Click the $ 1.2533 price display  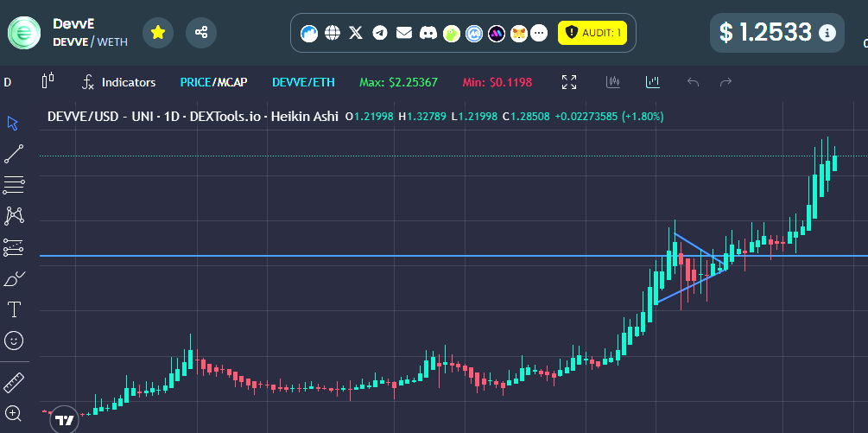765,33
